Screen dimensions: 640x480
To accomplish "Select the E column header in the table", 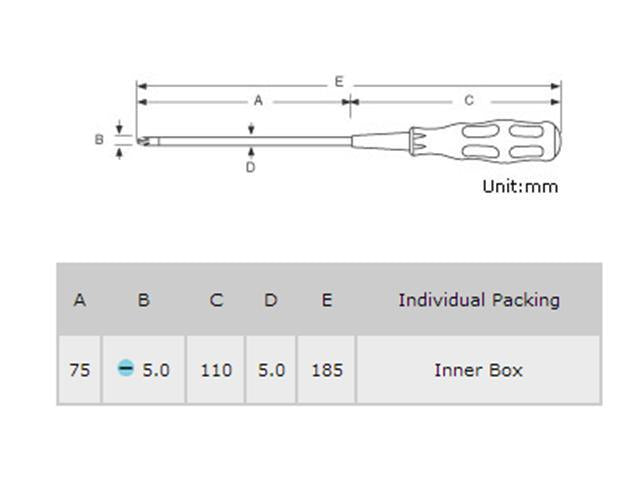I will point(326,299).
